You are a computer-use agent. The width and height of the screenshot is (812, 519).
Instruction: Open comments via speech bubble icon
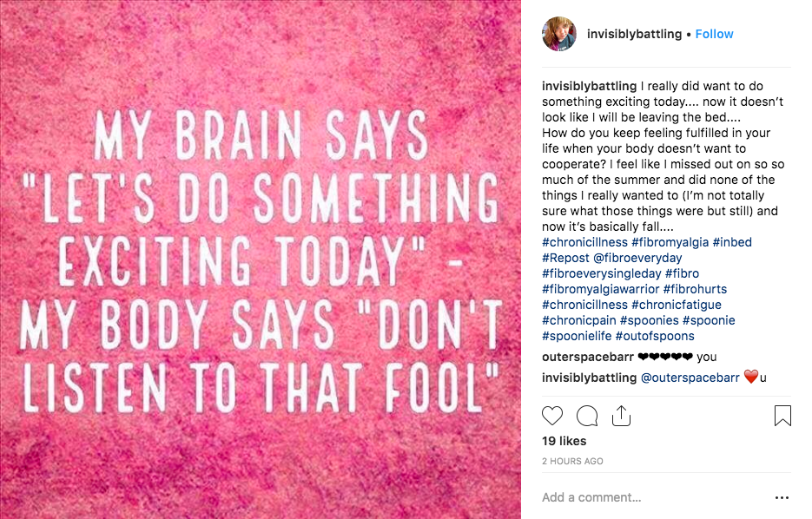tap(587, 416)
